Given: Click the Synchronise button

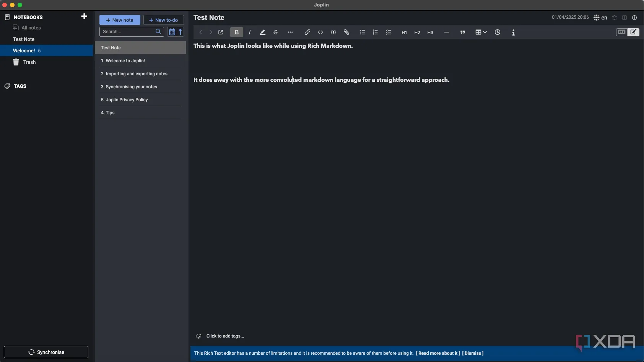Looking at the screenshot, I should (x=46, y=352).
